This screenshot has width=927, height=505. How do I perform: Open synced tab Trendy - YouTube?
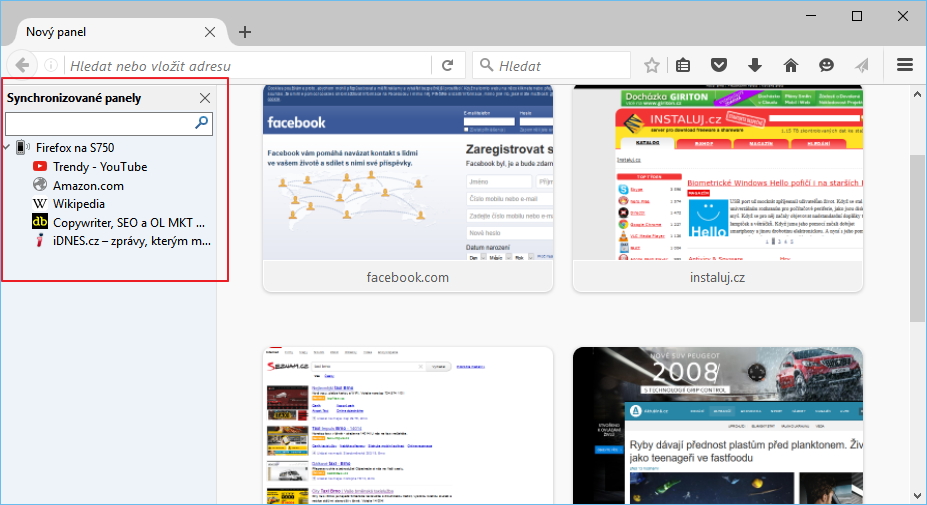99,167
